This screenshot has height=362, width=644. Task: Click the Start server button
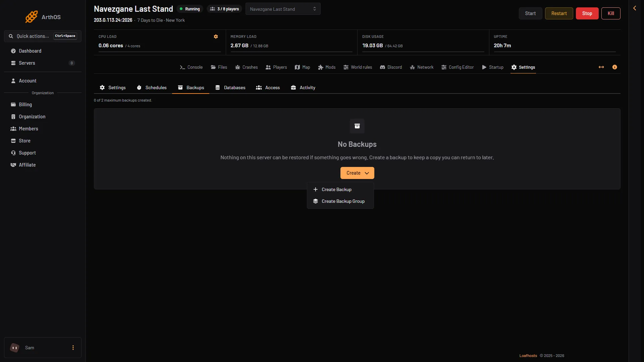(530, 13)
